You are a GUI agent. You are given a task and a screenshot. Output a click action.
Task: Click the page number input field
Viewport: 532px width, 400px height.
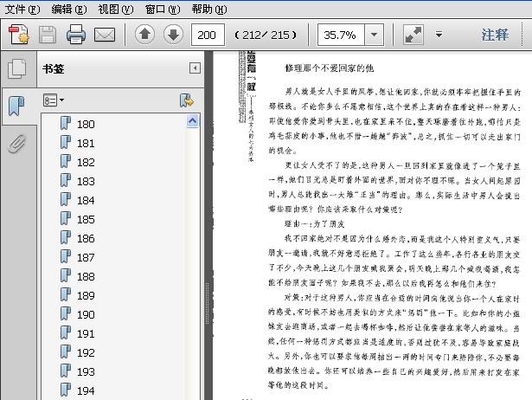(x=208, y=35)
